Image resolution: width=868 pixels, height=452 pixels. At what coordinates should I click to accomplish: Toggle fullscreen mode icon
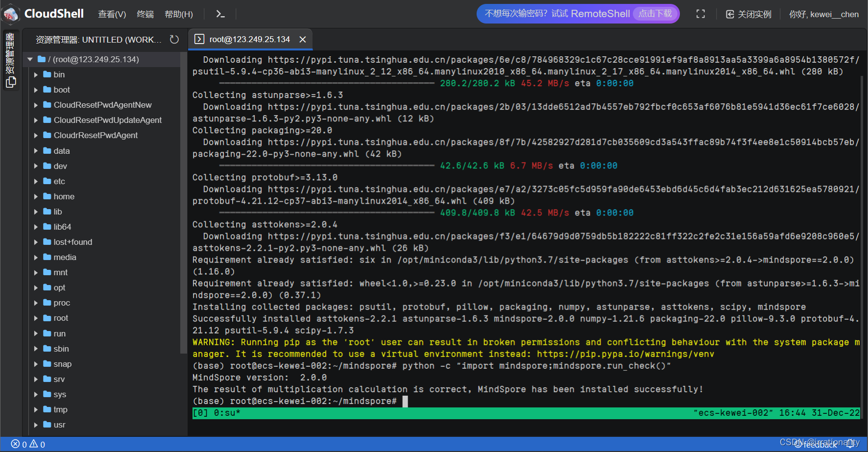700,14
